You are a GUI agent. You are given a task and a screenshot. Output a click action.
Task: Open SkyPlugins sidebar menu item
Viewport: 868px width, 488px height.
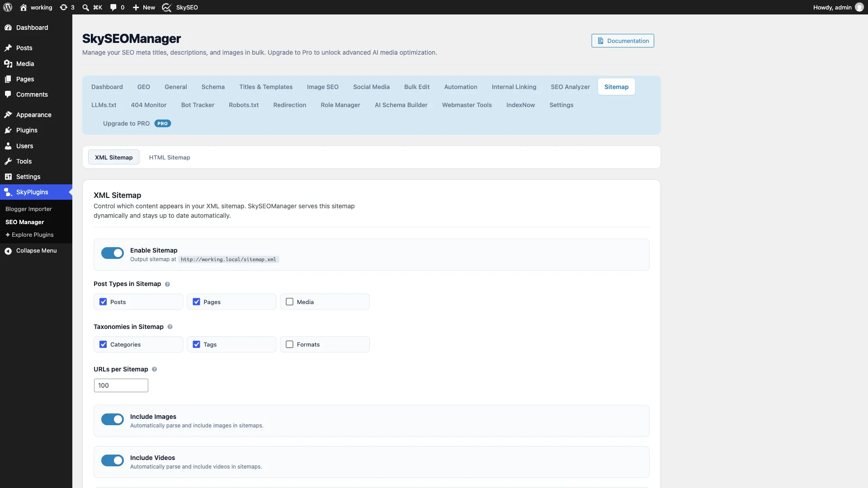tap(36, 192)
